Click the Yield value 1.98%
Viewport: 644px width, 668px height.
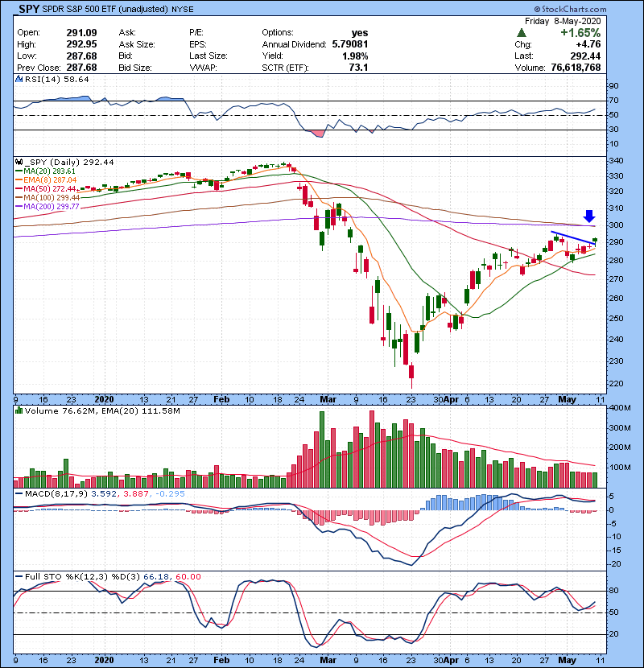[x=355, y=56]
